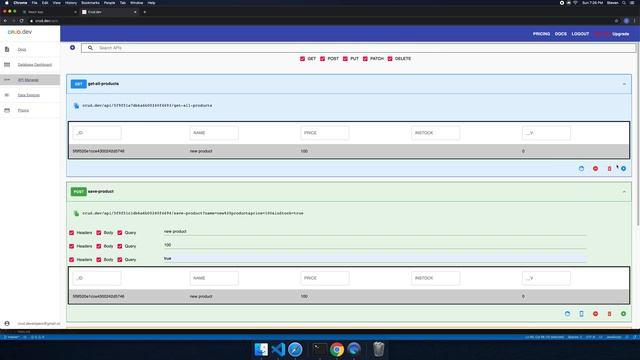Reload the page in Chrome toolbar
Image resolution: width=640 pixels, height=360 pixels.
pos(22,20)
